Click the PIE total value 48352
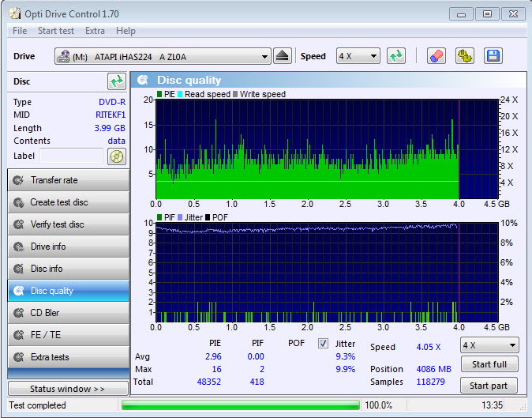 [x=209, y=382]
